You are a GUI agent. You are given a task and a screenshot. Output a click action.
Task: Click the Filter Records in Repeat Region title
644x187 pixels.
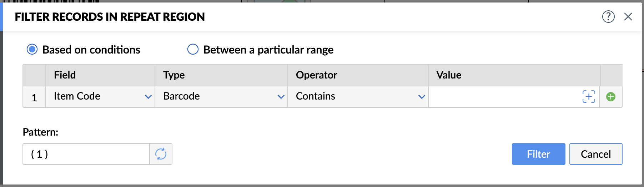(110, 17)
